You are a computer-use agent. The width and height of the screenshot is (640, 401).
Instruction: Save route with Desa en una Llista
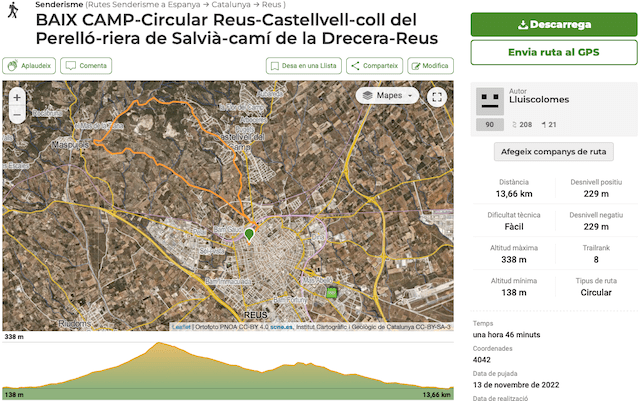(x=303, y=66)
